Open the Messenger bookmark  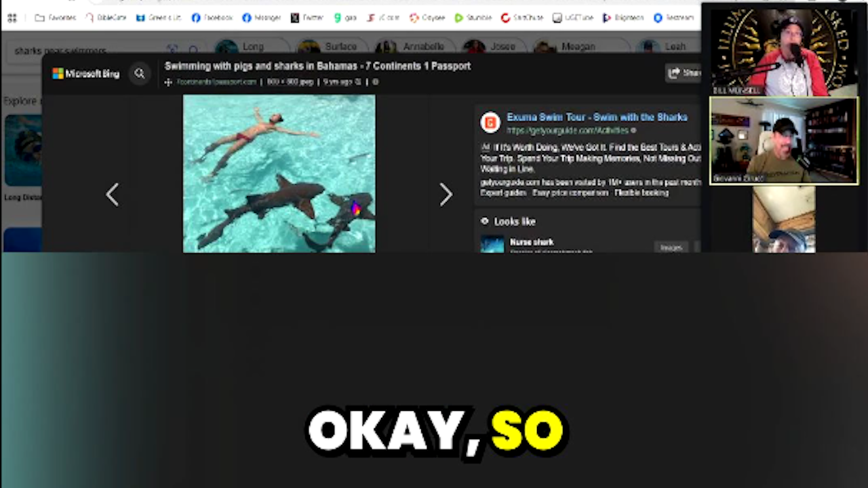[262, 18]
